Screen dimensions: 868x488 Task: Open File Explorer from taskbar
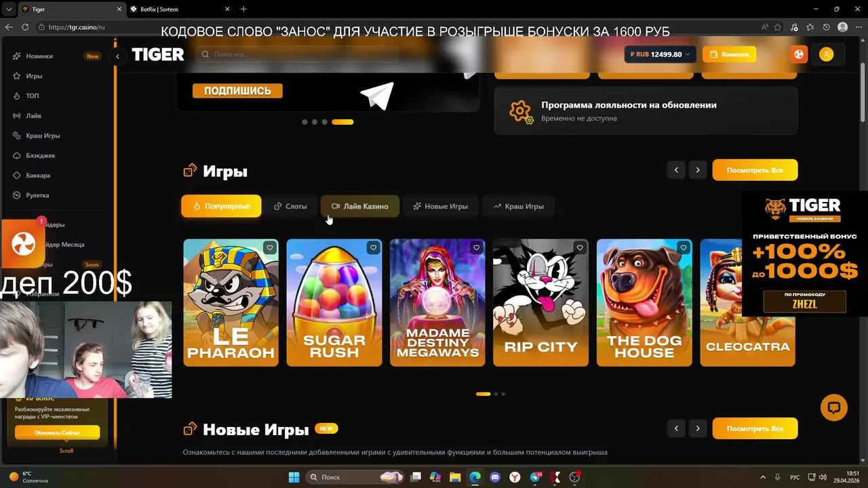(x=455, y=477)
